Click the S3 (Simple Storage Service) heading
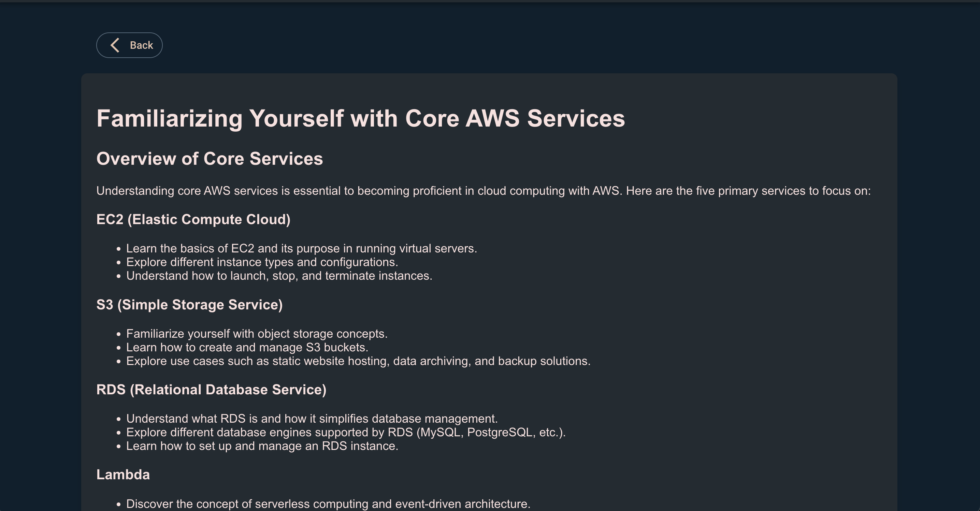The width and height of the screenshot is (980, 511). [x=189, y=305]
